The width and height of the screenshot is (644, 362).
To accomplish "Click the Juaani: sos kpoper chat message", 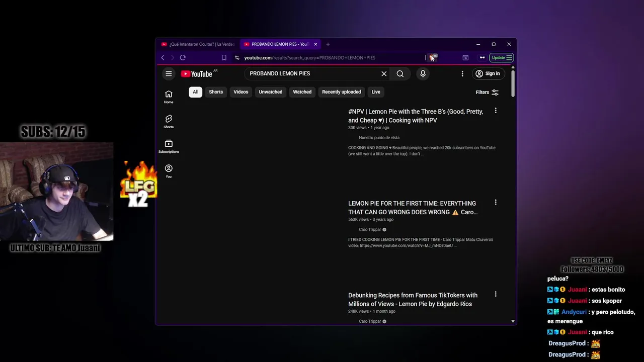I will coord(585,301).
